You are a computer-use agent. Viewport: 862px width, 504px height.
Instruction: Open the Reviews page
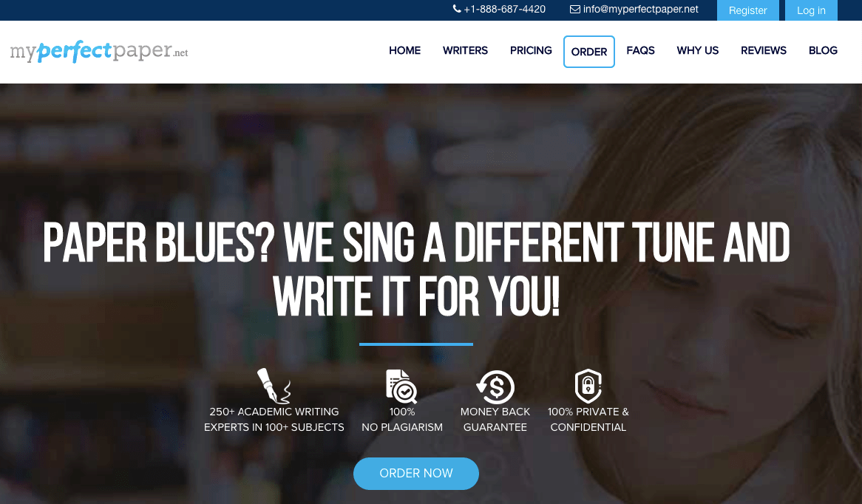pyautogui.click(x=764, y=50)
